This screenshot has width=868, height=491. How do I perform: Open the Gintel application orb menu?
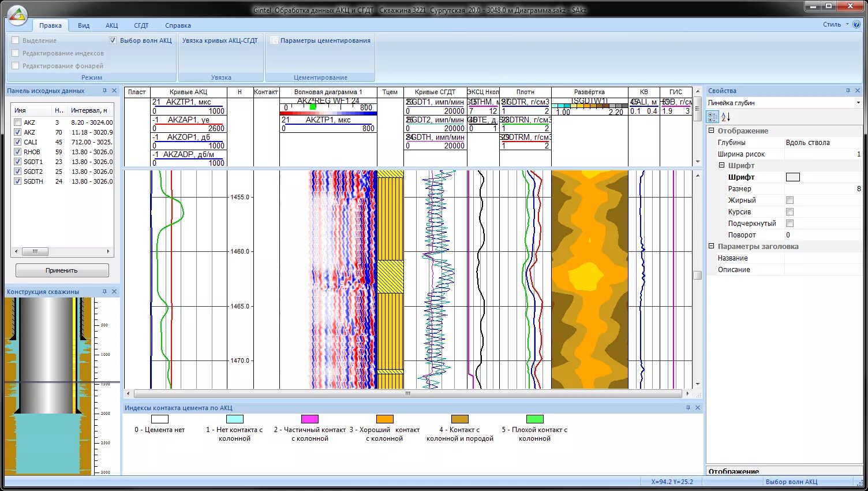18,16
